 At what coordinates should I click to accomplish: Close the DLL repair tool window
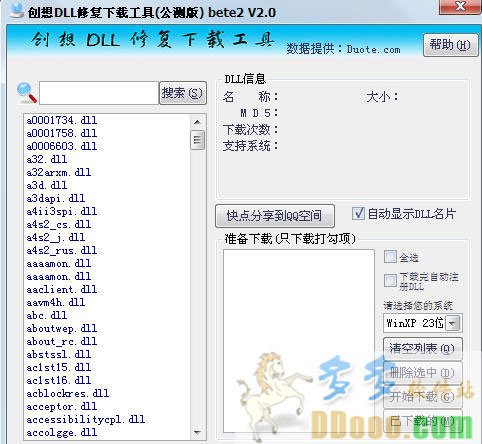460,6
